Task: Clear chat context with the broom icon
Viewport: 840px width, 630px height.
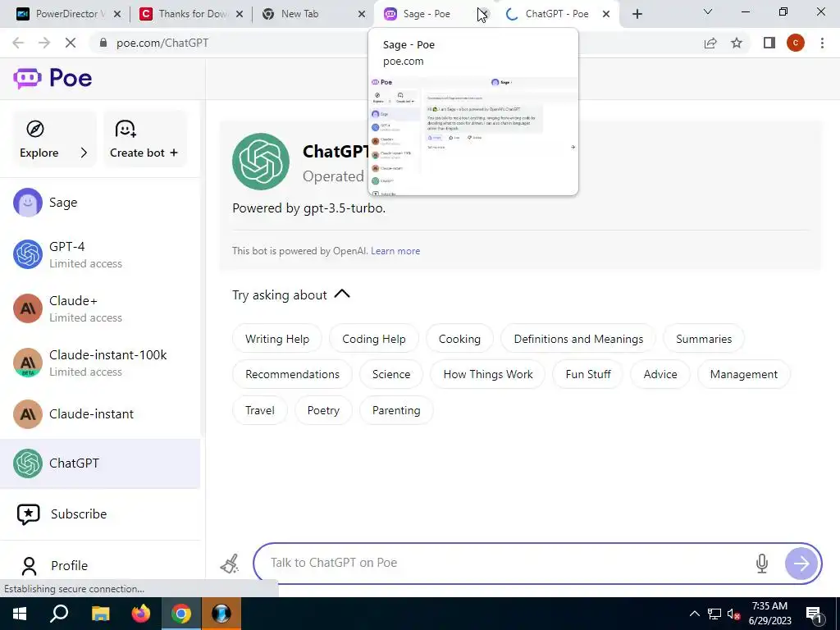Action: click(x=230, y=564)
